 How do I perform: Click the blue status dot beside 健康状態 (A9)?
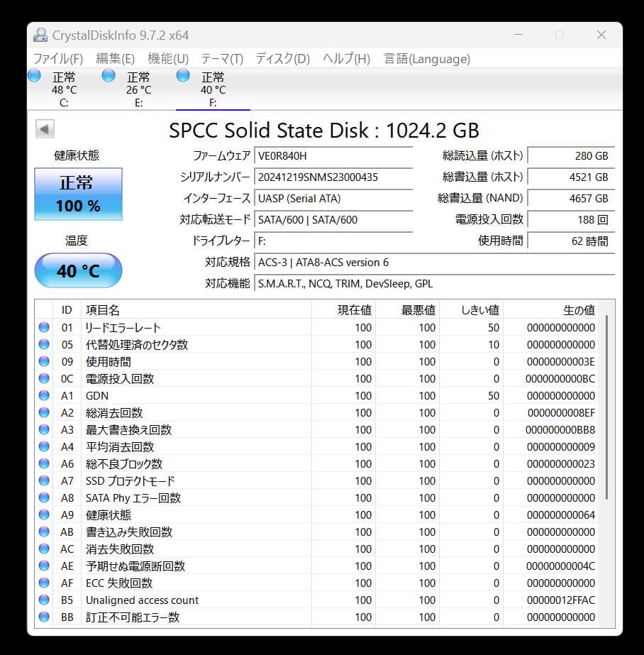44,514
